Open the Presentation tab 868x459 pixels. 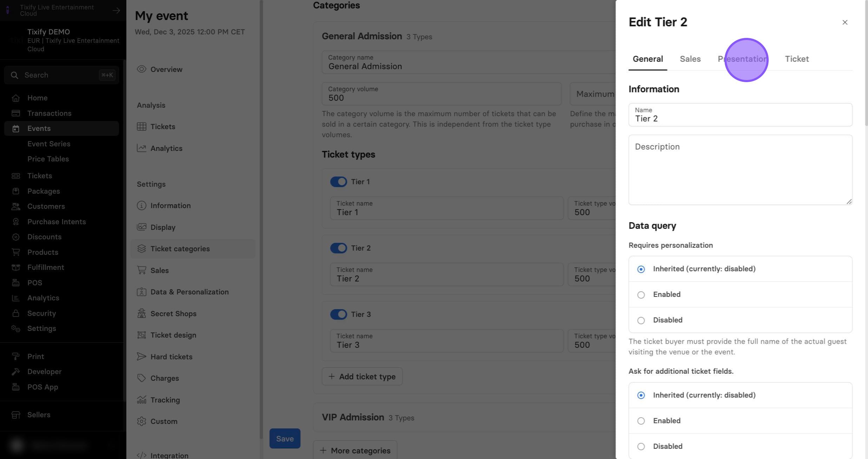(x=743, y=59)
